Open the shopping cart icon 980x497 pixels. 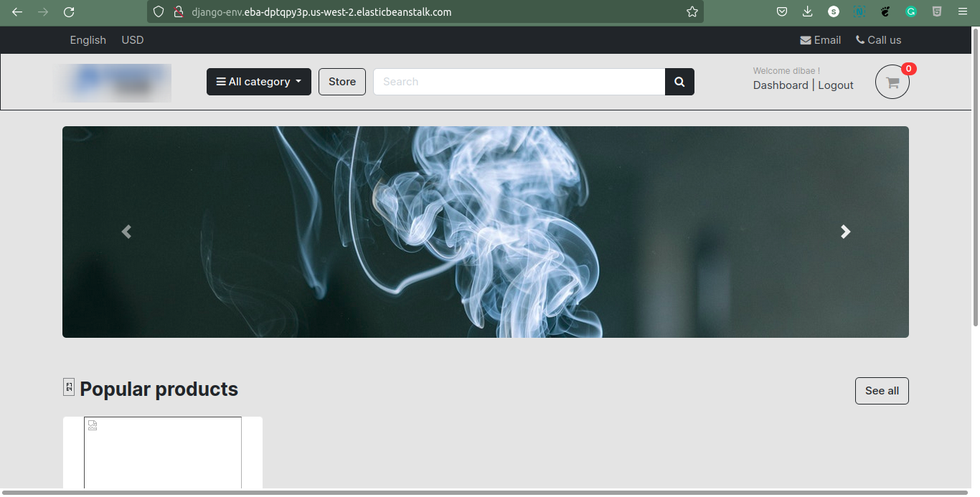pos(892,82)
